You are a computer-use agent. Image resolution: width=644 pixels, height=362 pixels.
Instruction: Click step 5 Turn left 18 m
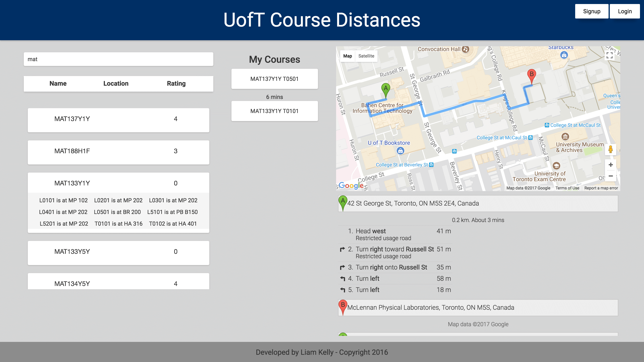click(x=395, y=290)
